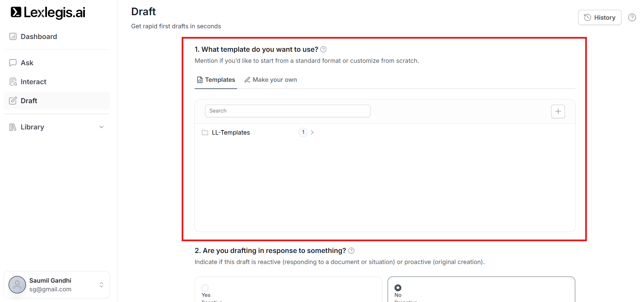This screenshot has width=644, height=302.
Task: Switch to Make your own tab
Action: click(x=271, y=80)
